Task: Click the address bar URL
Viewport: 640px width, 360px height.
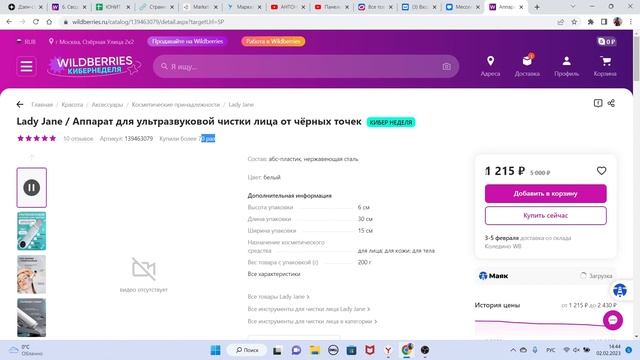Action: 148,22
